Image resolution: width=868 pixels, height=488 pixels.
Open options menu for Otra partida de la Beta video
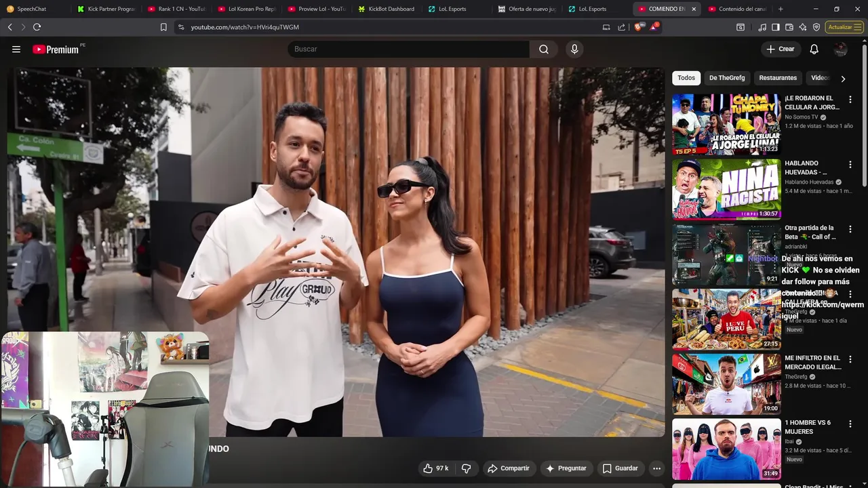coord(850,229)
